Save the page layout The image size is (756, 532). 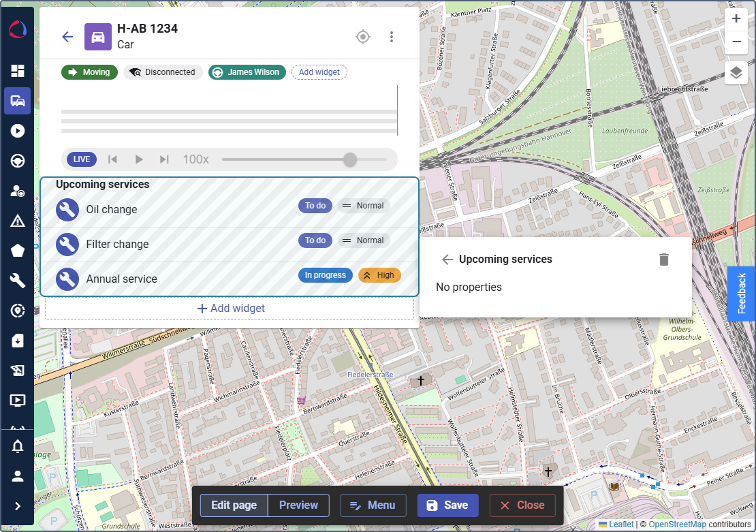[x=447, y=505]
